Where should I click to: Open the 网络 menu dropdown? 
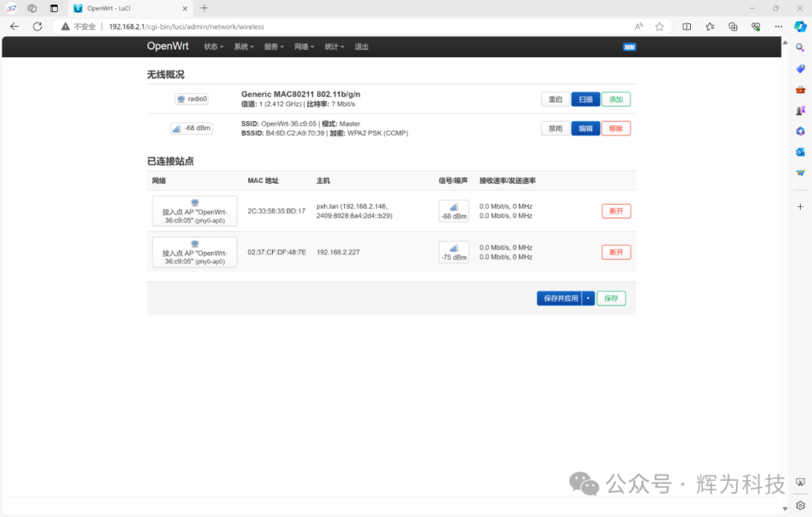coord(304,46)
